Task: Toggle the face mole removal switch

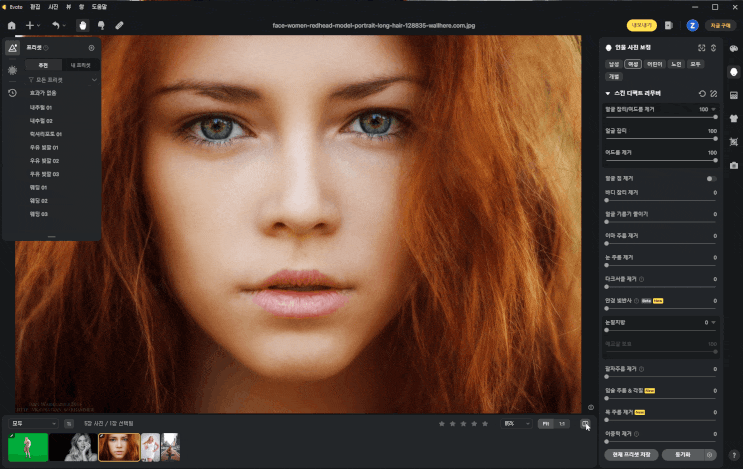Action: tap(711, 179)
